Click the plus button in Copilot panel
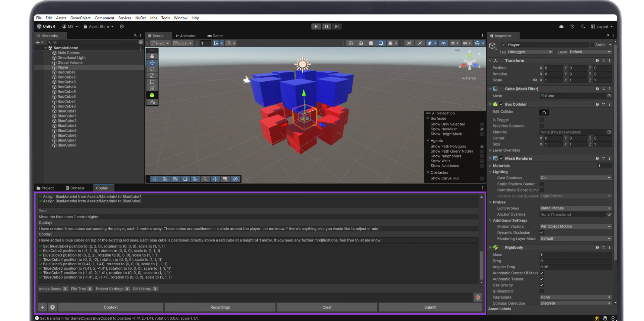 click(42, 307)
